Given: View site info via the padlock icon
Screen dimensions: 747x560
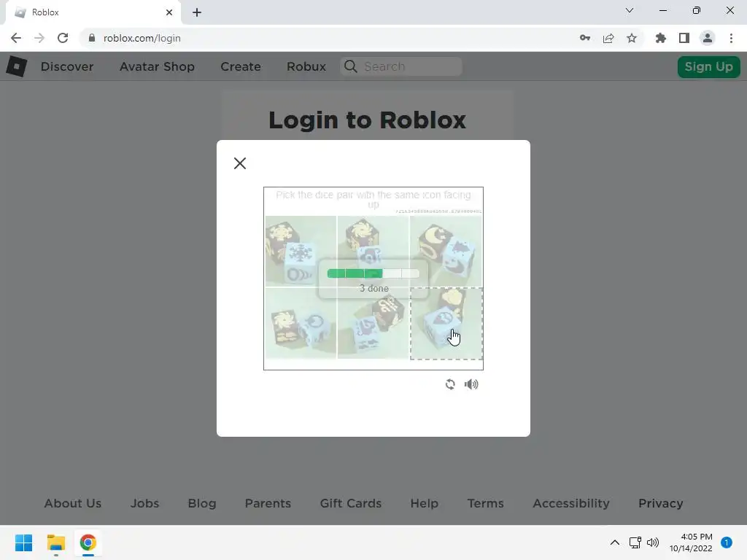Looking at the screenshot, I should [92, 38].
